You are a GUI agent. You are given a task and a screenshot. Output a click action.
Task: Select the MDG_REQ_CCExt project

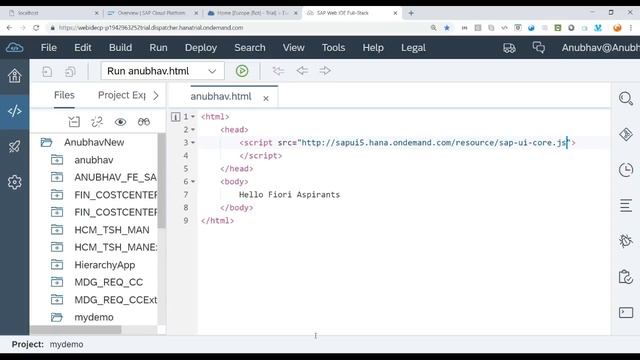click(116, 300)
